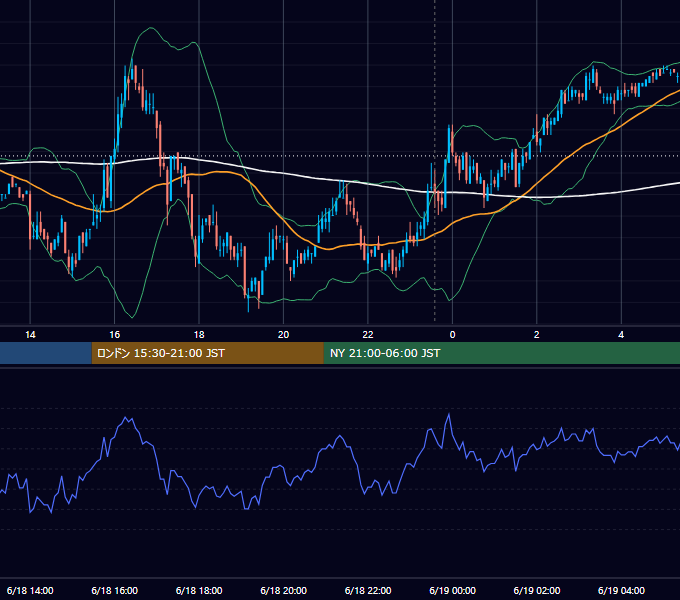Viewport: 680px width, 600px height.
Task: Click the NY 21:00-06:00 JST session bar
Action: tap(502, 353)
